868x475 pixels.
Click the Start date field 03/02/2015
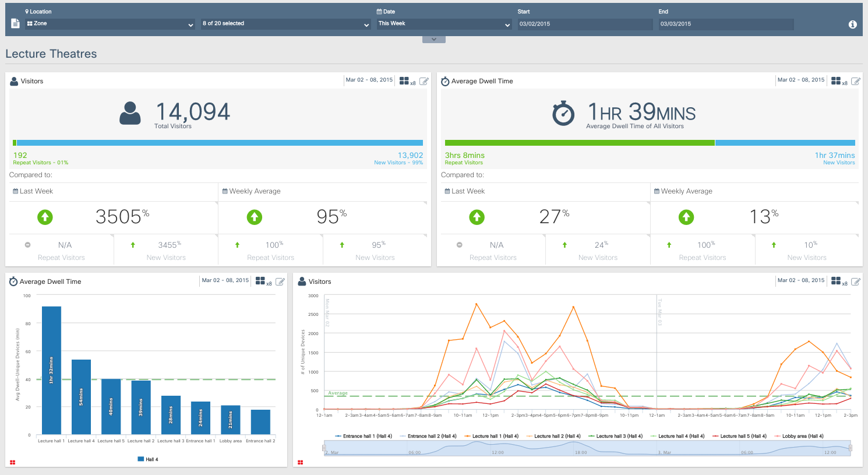[585, 24]
